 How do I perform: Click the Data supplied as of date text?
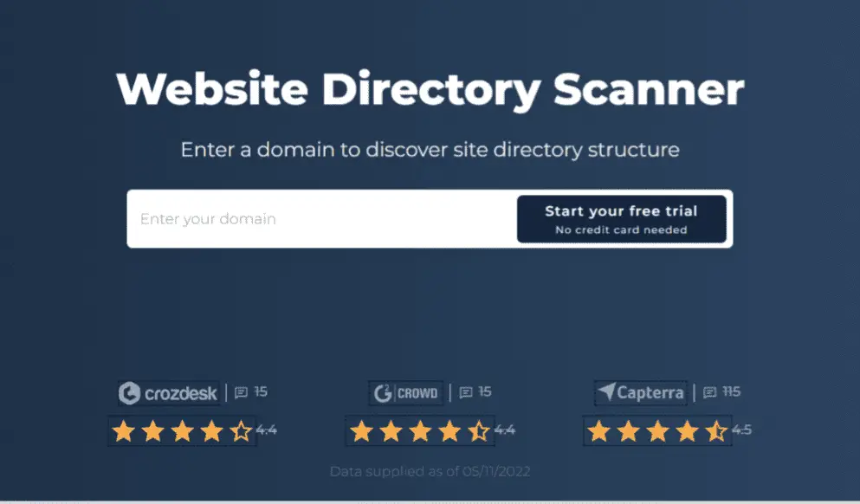pyautogui.click(x=430, y=472)
